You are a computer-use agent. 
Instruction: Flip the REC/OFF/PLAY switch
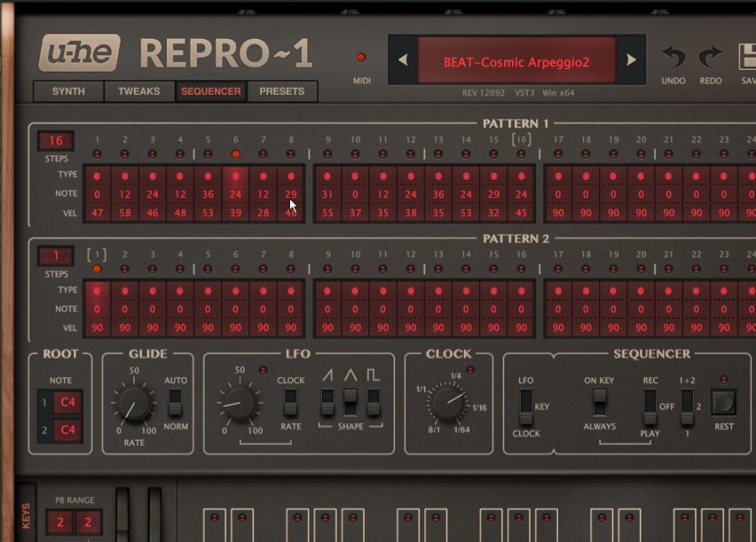(649, 407)
